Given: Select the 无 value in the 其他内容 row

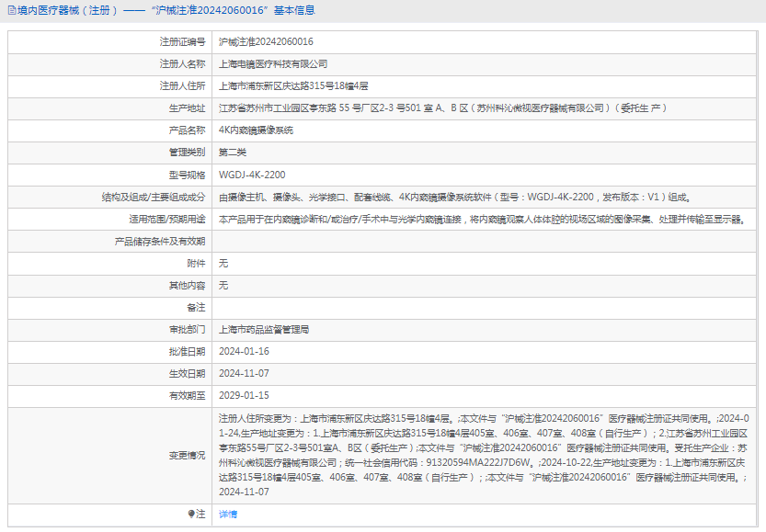Looking at the screenshot, I should pyautogui.click(x=223, y=286).
